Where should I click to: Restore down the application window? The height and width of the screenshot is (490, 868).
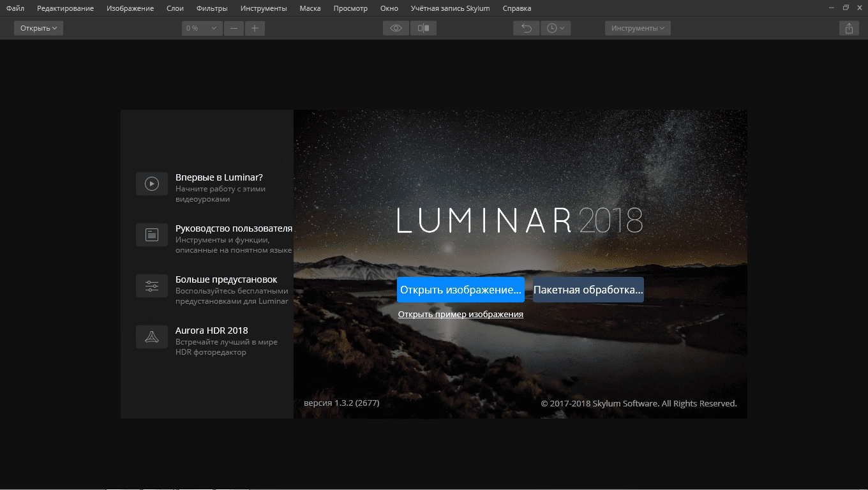pyautogui.click(x=846, y=8)
